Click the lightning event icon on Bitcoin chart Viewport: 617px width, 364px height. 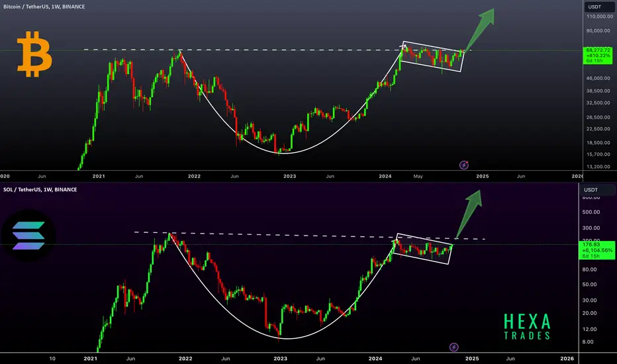pos(464,165)
